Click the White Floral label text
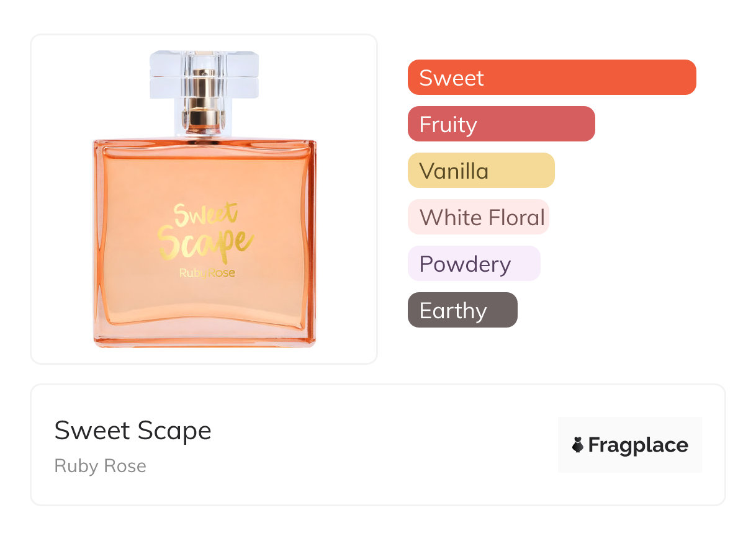 [x=482, y=217]
